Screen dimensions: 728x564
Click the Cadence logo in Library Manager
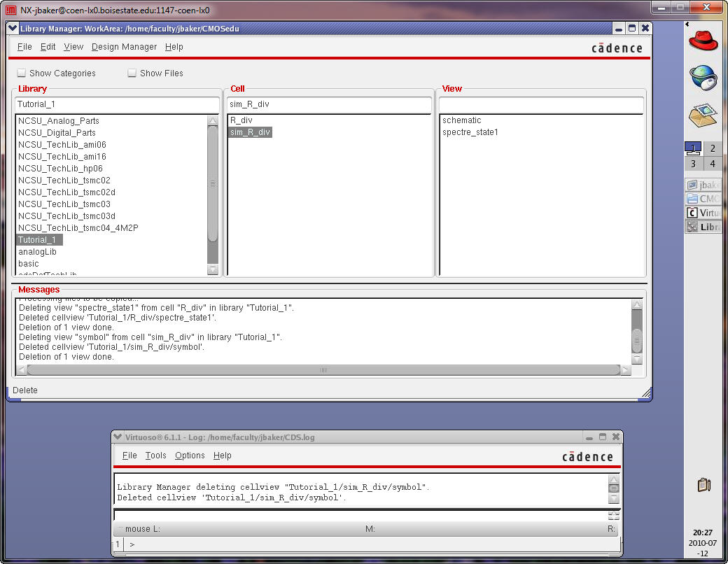pos(617,48)
